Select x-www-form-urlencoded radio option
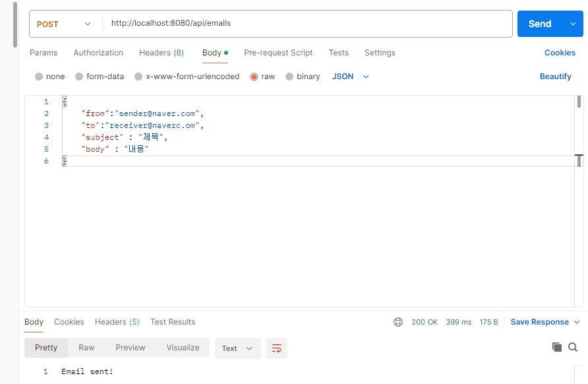 point(138,77)
